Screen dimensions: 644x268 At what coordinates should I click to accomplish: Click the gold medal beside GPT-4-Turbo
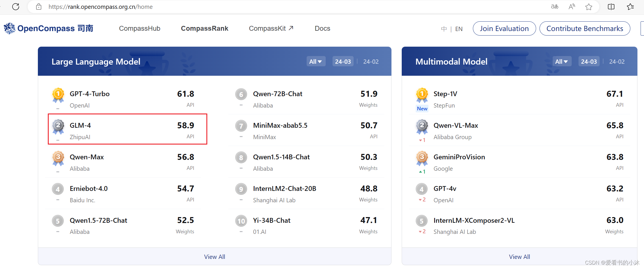[x=58, y=95]
